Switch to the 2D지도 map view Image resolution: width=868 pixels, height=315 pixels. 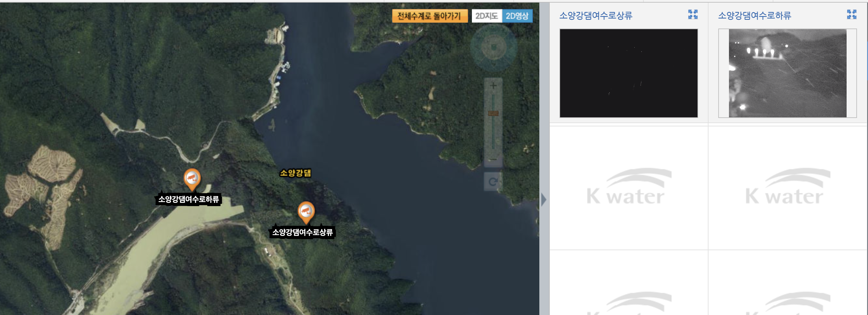[x=487, y=16]
